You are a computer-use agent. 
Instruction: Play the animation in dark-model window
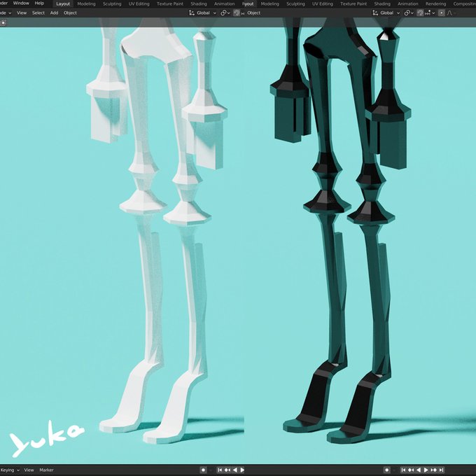426,470
